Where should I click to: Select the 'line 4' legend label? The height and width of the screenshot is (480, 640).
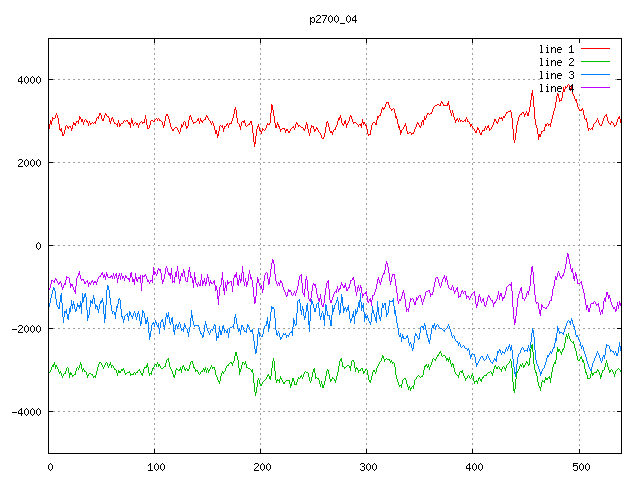coord(556,88)
